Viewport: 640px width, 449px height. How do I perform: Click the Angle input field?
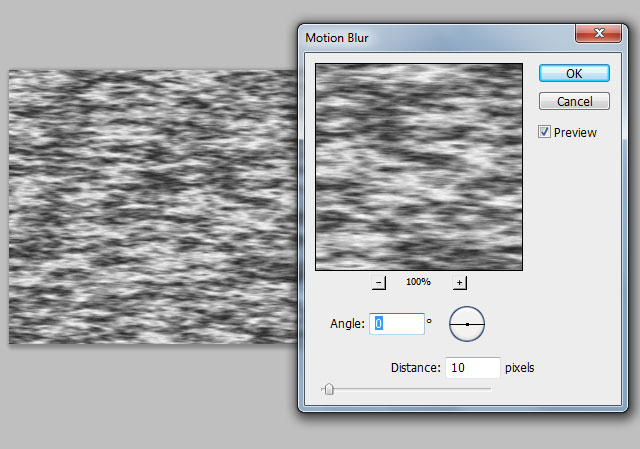[x=397, y=324]
